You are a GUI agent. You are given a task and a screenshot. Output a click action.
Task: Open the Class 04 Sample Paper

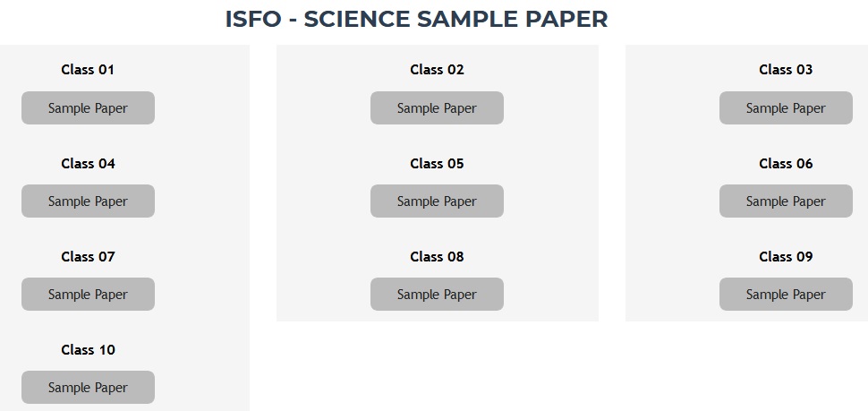(88, 201)
